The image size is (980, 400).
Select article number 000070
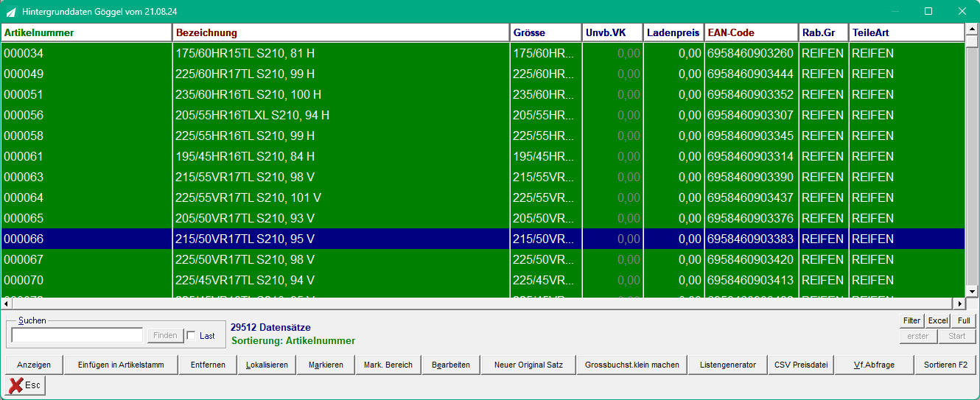24,280
